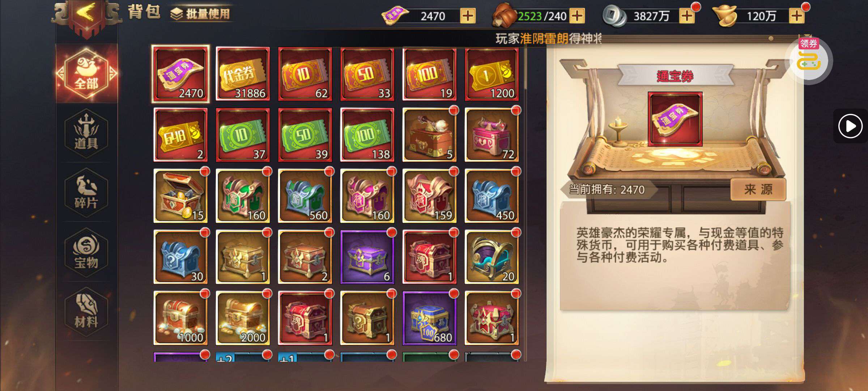Switch to the 全部 category tab
The image size is (868, 391).
pos(86,74)
